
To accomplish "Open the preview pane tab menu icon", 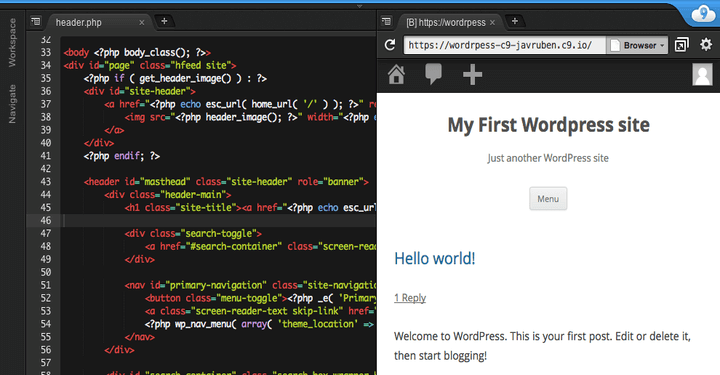I will click(x=386, y=21).
